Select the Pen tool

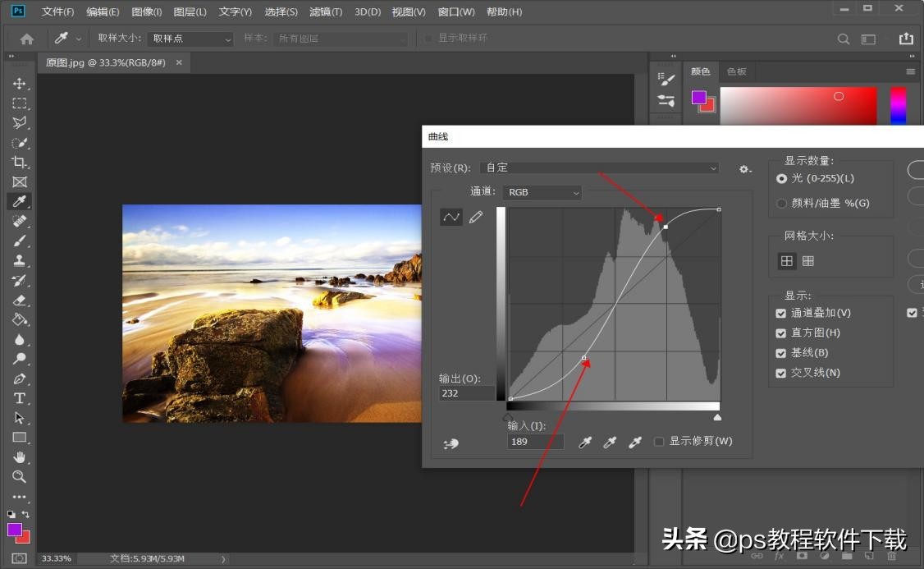20,379
